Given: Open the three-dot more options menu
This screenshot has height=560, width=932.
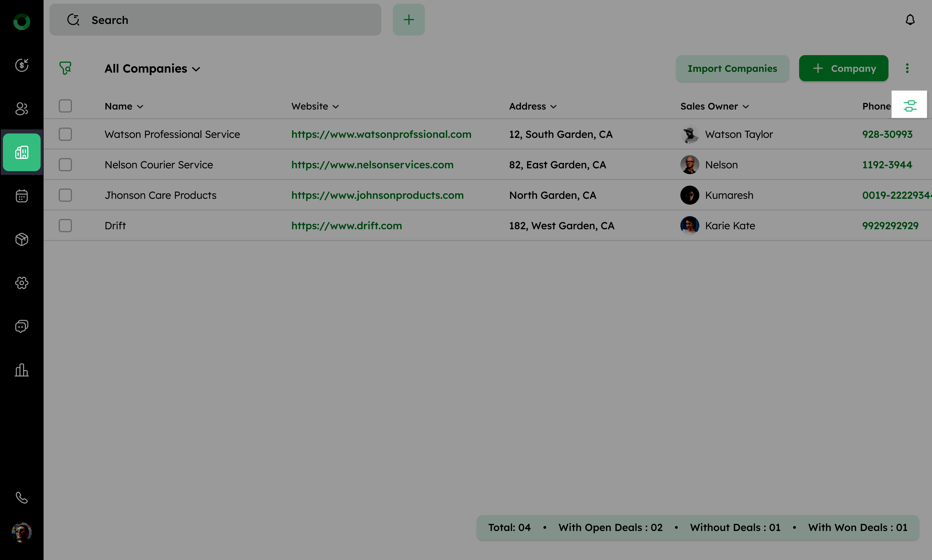Looking at the screenshot, I should (x=907, y=68).
